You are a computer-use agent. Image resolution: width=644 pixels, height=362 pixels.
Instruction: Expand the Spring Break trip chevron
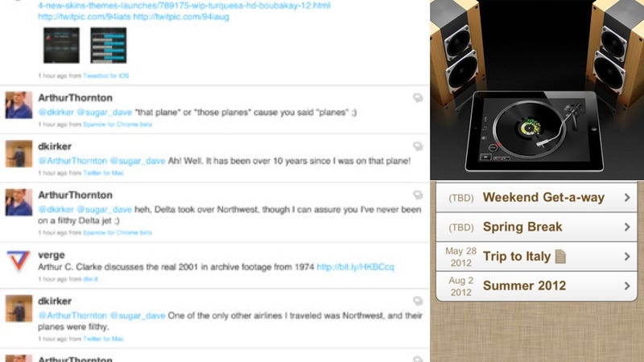click(627, 227)
